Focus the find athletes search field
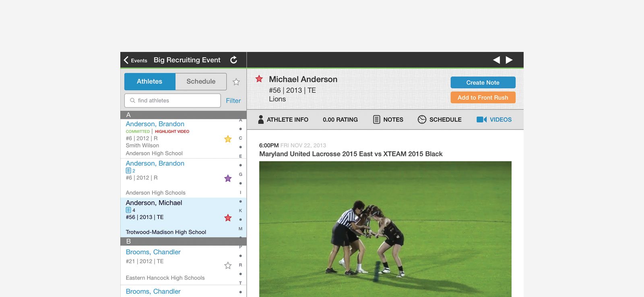644x297 pixels. [x=173, y=101]
